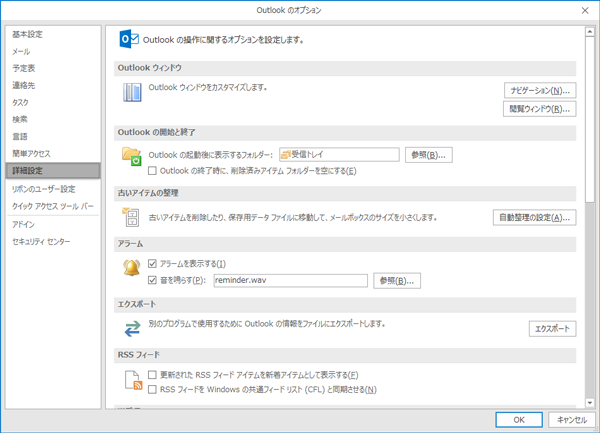Open 連絡先 category
600x433 pixels.
click(53, 85)
